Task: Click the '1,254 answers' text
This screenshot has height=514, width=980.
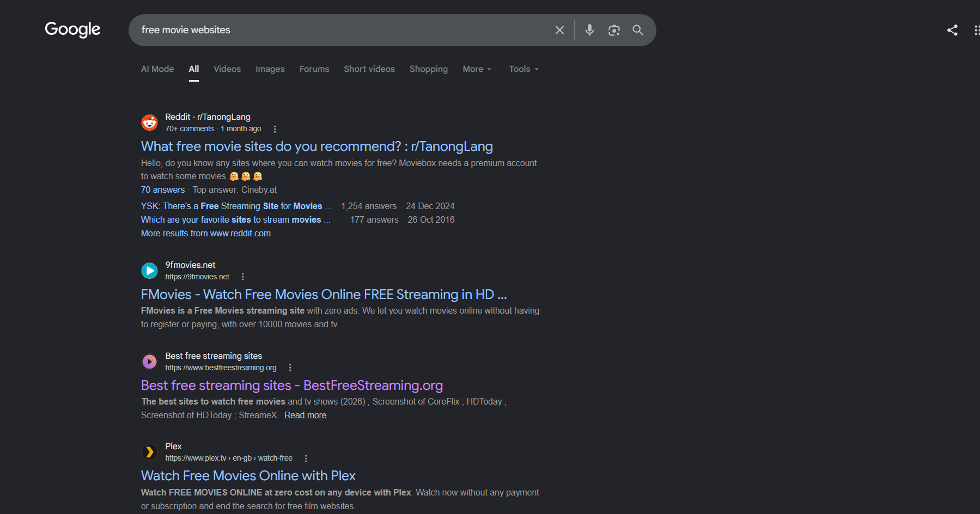Action: [x=369, y=206]
